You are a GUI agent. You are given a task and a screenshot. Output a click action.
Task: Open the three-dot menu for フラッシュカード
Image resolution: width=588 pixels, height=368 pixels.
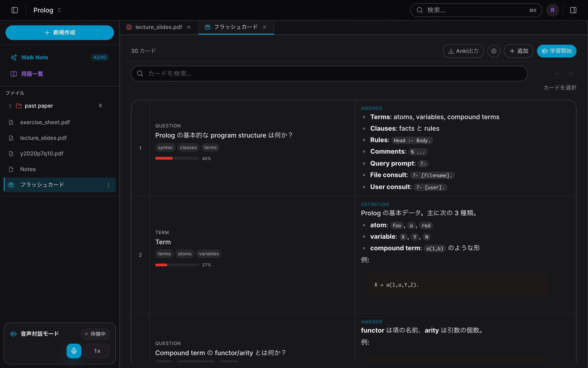[108, 185]
